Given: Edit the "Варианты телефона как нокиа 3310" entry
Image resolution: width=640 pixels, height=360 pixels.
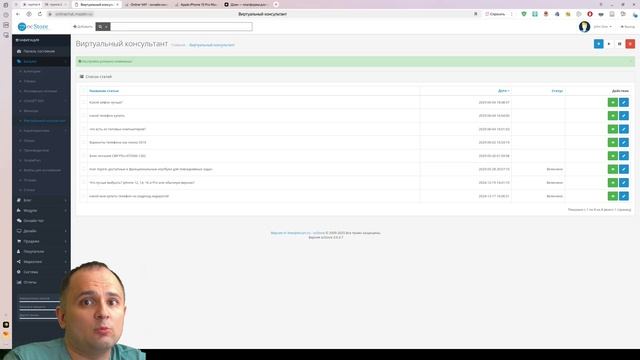Looking at the screenshot, I should [624, 142].
